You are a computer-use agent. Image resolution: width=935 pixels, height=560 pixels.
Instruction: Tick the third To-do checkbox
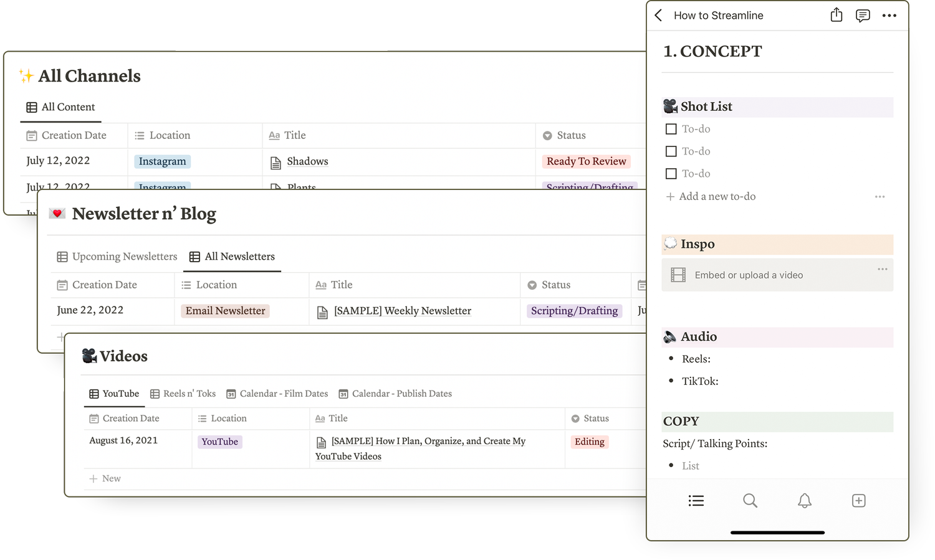pyautogui.click(x=671, y=174)
